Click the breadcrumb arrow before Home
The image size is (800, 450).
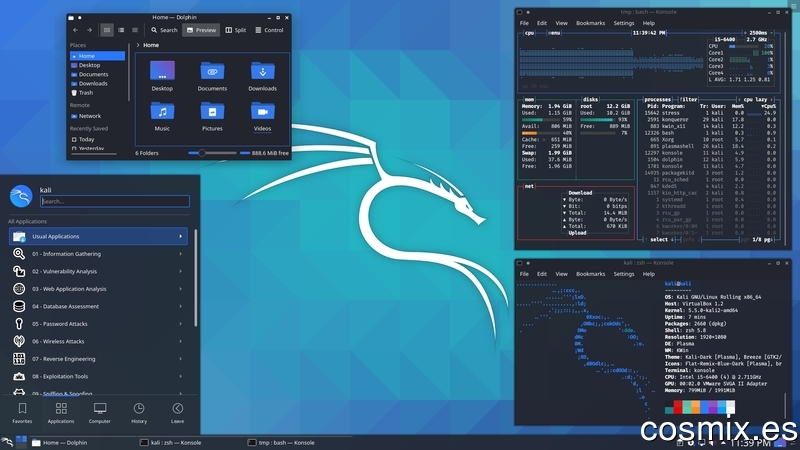click(x=138, y=45)
